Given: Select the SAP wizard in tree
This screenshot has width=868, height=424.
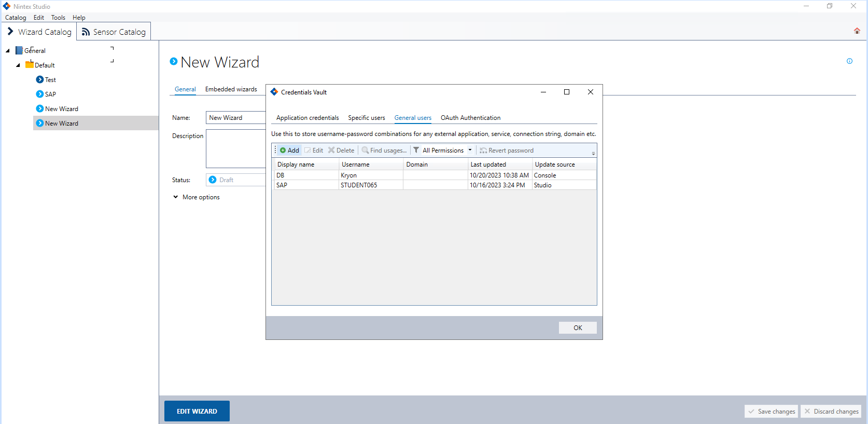Looking at the screenshot, I should click(50, 94).
